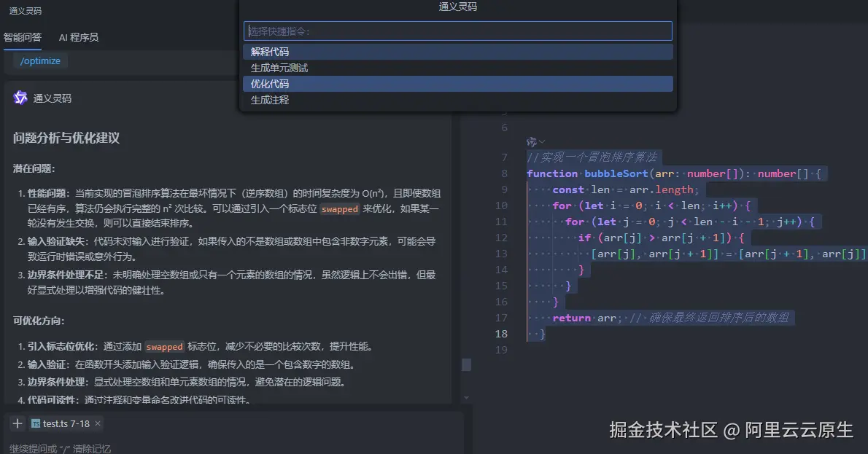
Task: Click the TS file icon on test.ts chip
Action: pos(36,423)
